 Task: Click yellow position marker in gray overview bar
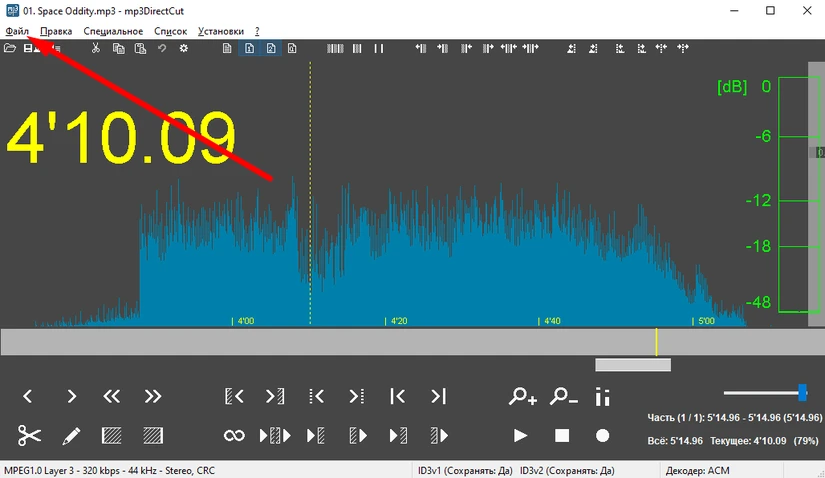(656, 342)
